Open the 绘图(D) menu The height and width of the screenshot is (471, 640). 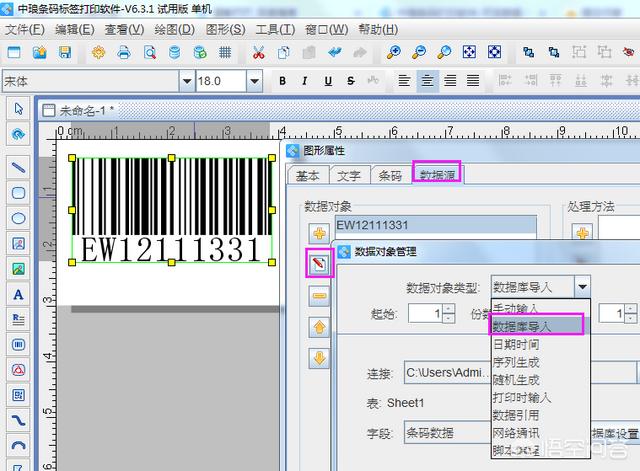[x=175, y=29]
